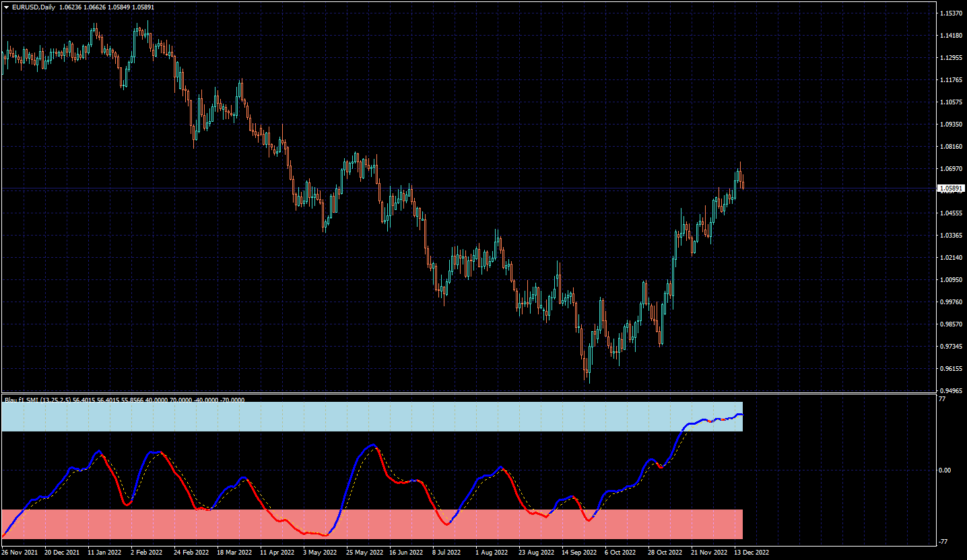The width and height of the screenshot is (967, 560).
Task: Click the 0.97345 price level label
Action: pos(951,347)
